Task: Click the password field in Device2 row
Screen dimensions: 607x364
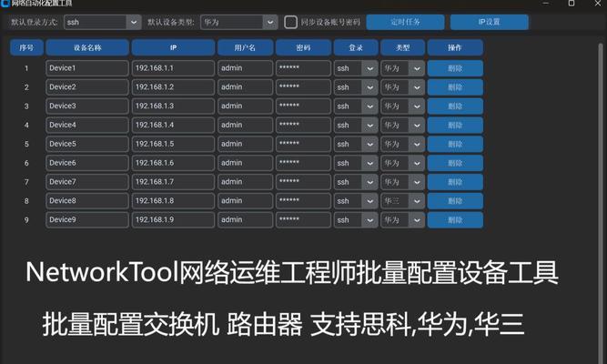Action: [304, 87]
